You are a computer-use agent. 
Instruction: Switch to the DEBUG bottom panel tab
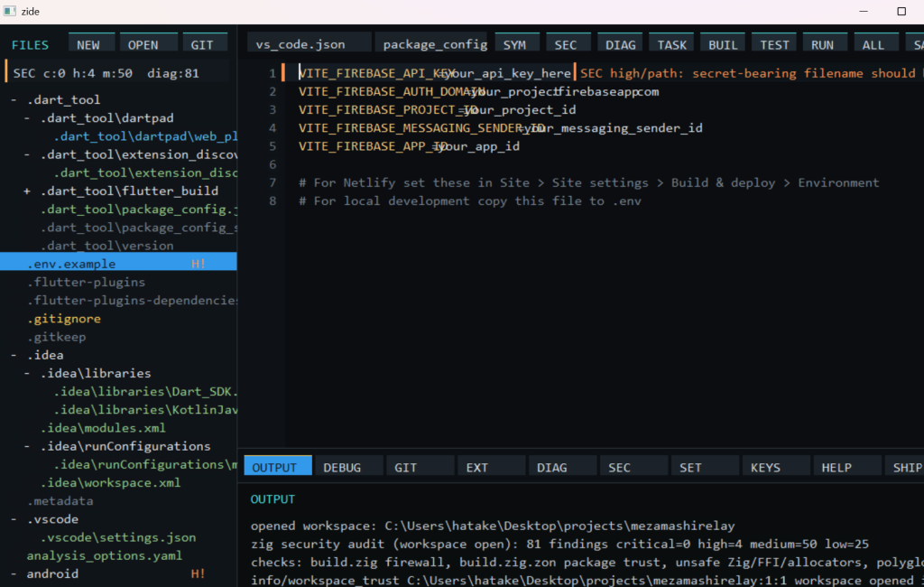coord(349,466)
